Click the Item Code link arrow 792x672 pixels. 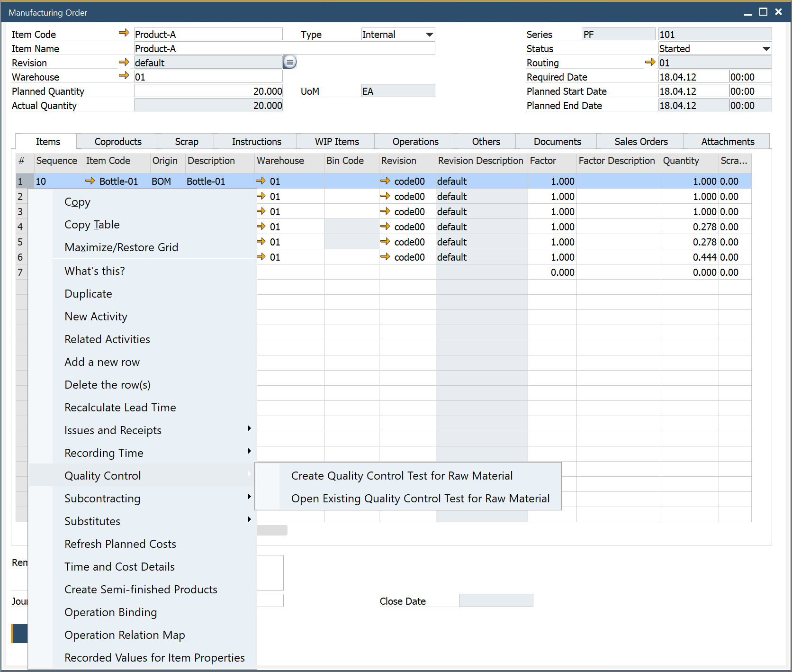click(124, 33)
